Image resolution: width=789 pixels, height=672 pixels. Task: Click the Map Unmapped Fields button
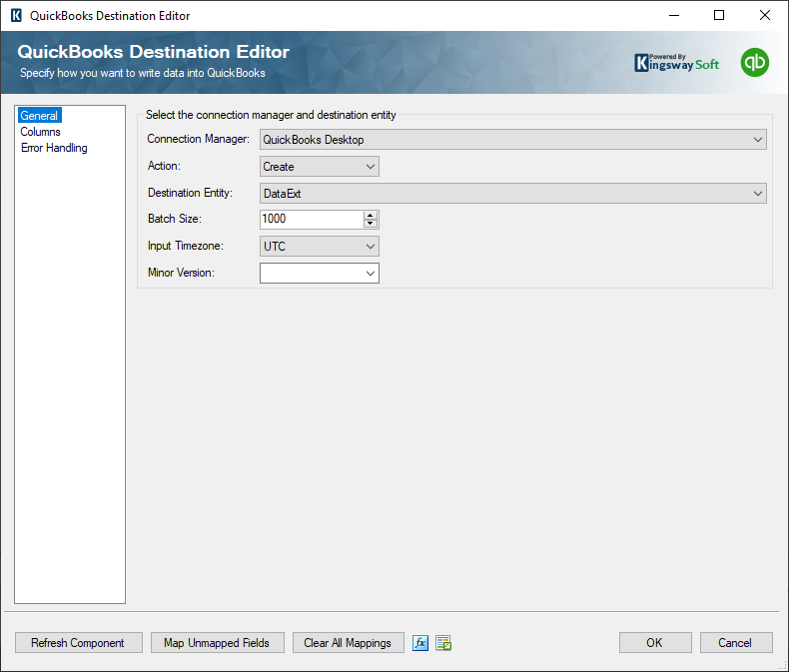coord(217,643)
